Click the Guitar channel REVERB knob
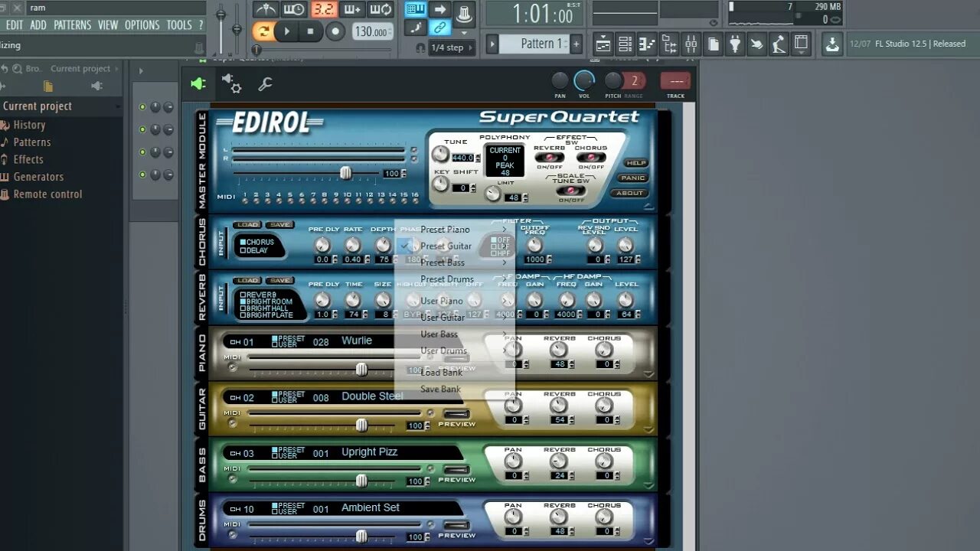Viewport: 980px width, 551px height. 559,405
